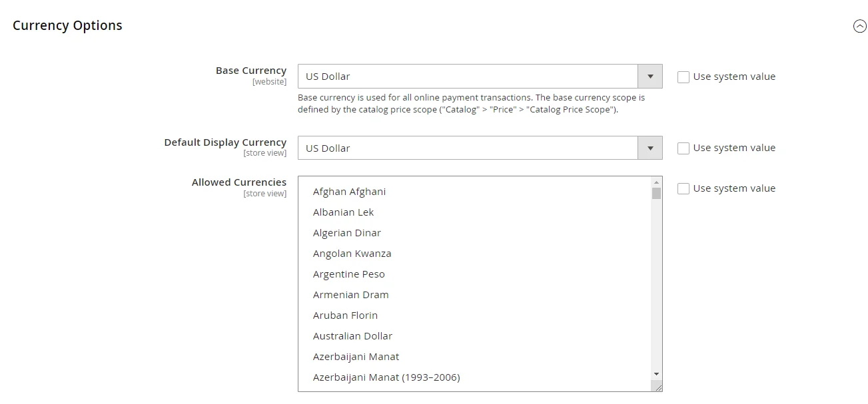Enable Use system value for Base Currency

pyautogui.click(x=683, y=77)
